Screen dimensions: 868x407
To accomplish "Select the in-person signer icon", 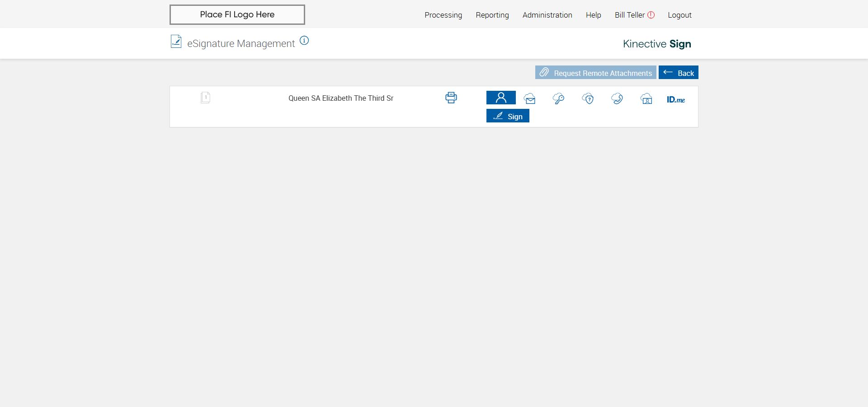I will [x=501, y=98].
